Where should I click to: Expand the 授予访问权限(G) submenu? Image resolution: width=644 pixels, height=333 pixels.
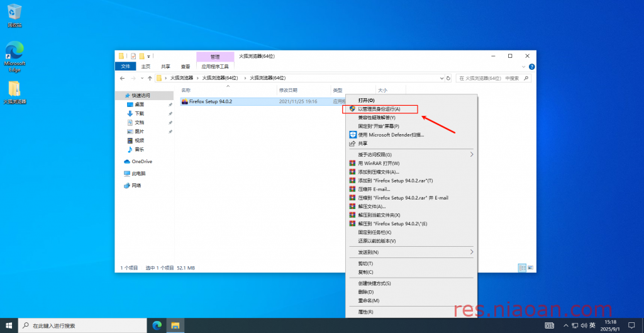pos(411,155)
